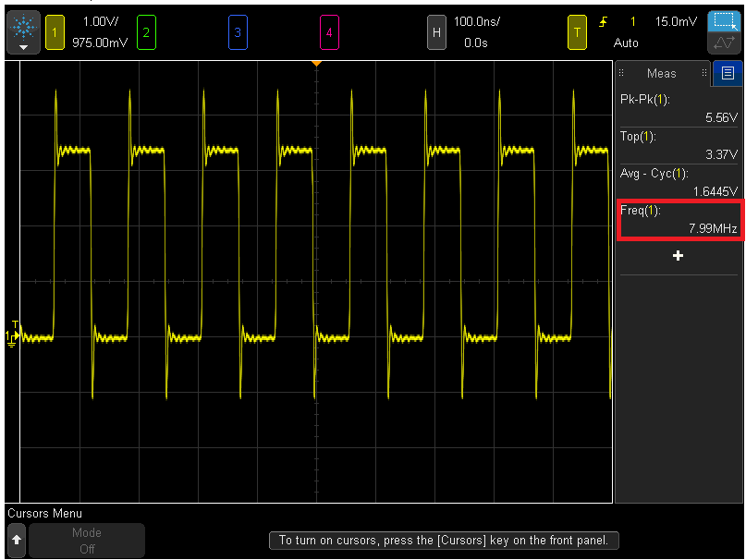Grab the Meas panel left drag handle
746x560 pixels.
(621, 73)
